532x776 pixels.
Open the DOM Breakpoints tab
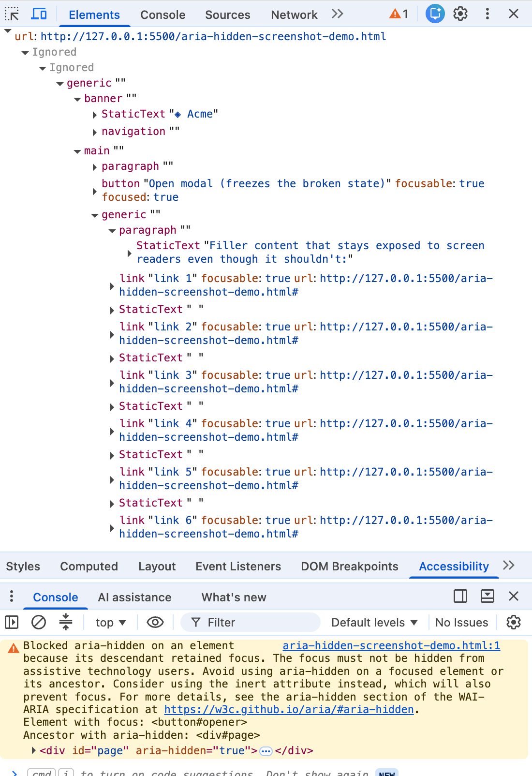pos(350,567)
